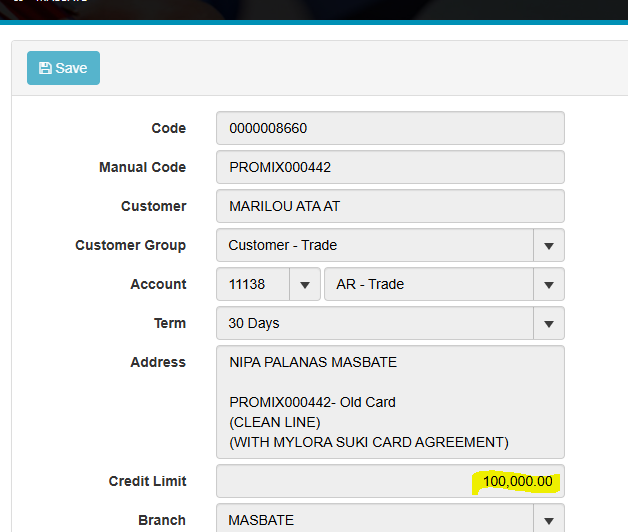Screen dimensions: 628x532
Task: Open the Customer Group dropdown
Action: click(x=548, y=245)
